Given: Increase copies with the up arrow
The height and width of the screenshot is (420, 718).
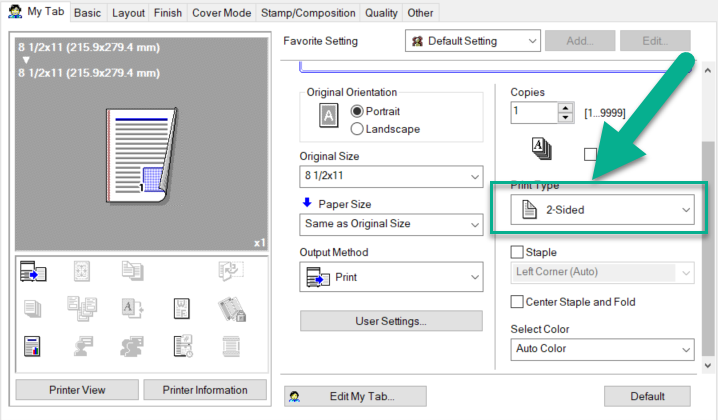Looking at the screenshot, I should tap(567, 107).
